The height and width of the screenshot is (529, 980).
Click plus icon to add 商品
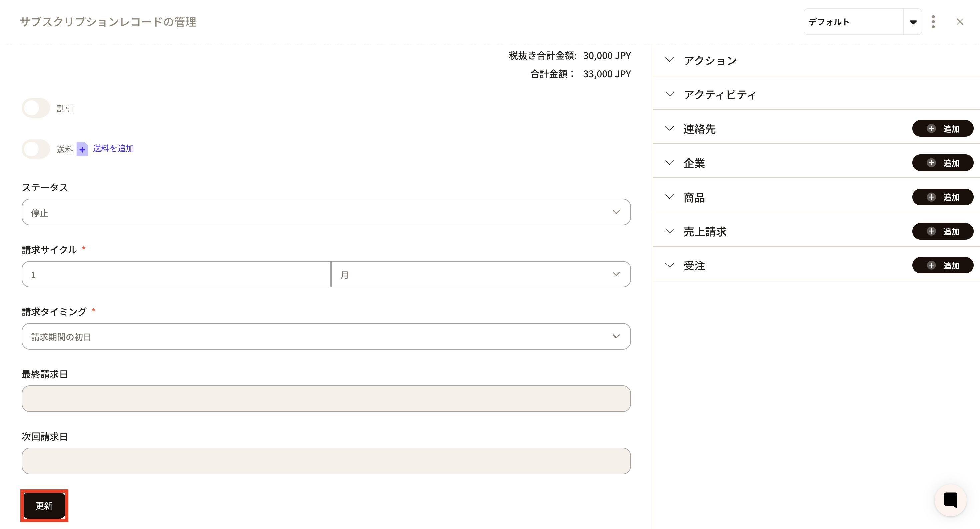(931, 197)
